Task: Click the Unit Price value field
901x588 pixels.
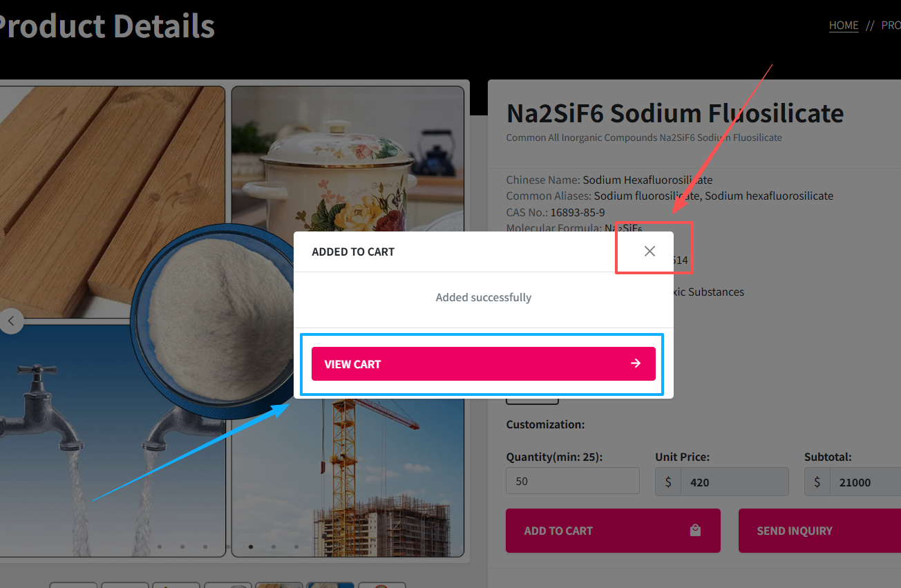Action: (734, 482)
